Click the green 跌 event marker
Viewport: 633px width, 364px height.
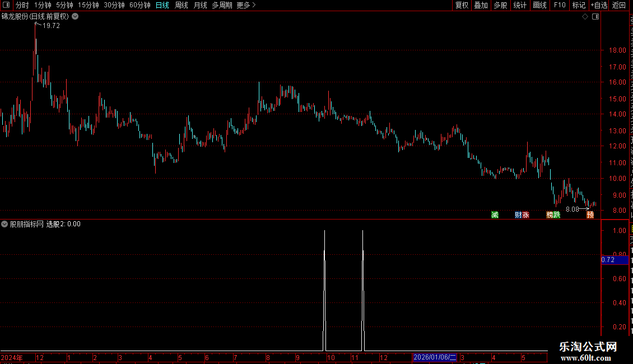[x=557, y=214]
